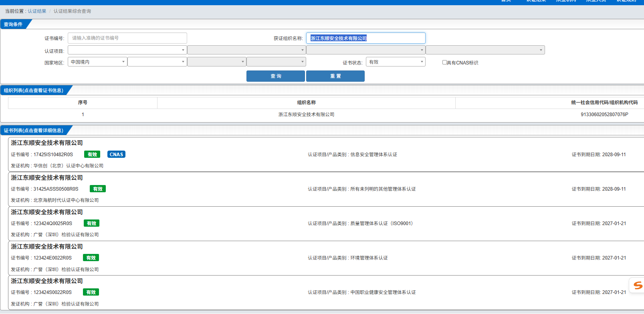644x314 pixels.
Task: Open the 认证项目 dropdown
Action: pyautogui.click(x=127, y=50)
